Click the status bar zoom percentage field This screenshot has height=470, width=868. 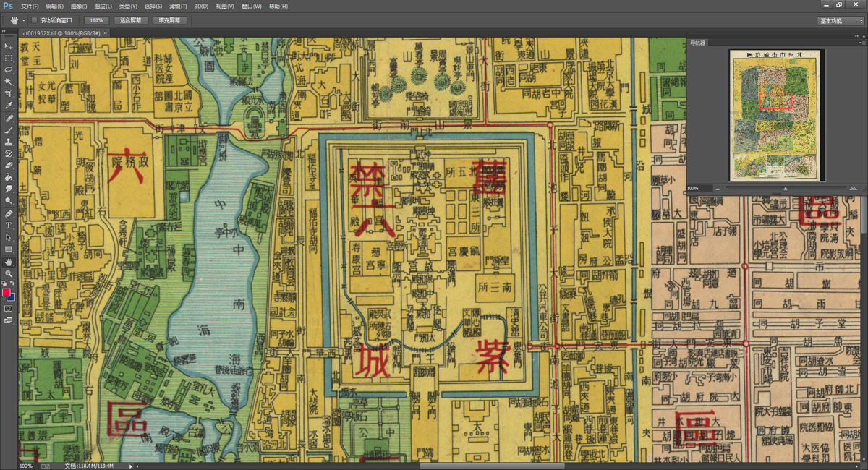click(x=27, y=466)
